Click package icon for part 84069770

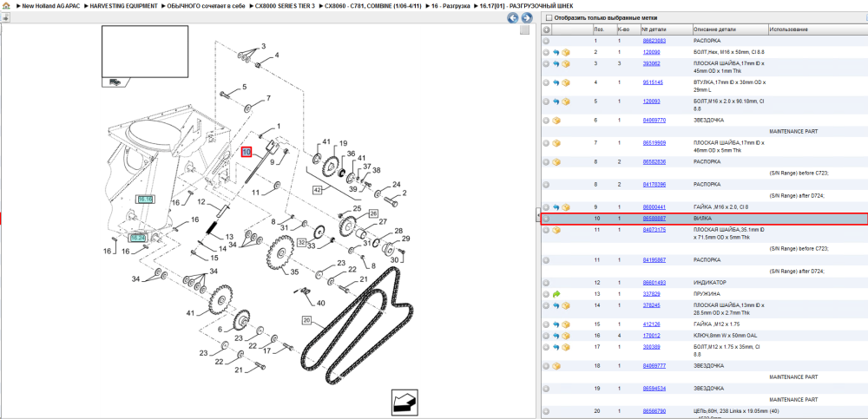556,120
